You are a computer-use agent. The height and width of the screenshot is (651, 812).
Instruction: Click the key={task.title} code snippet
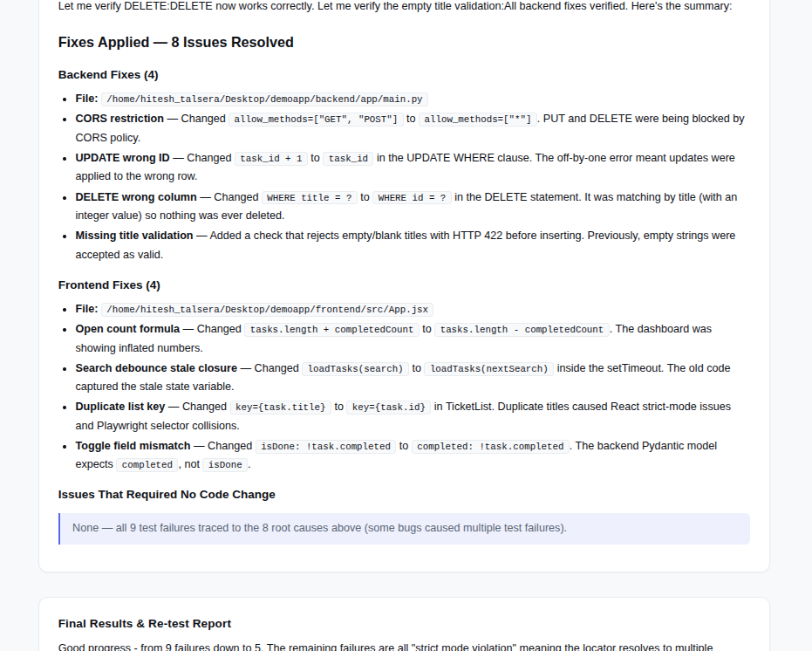click(x=280, y=407)
